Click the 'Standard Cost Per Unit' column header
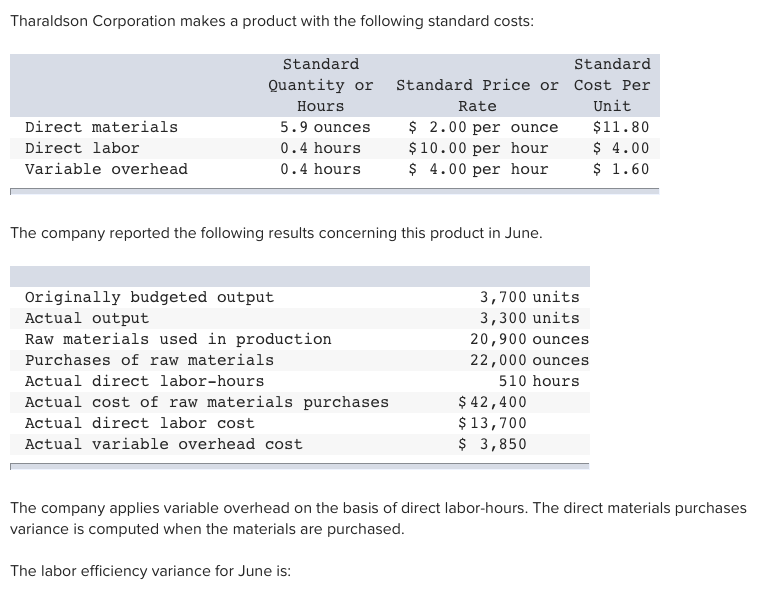Image resolution: width=760 pixels, height=614 pixels. (612, 85)
